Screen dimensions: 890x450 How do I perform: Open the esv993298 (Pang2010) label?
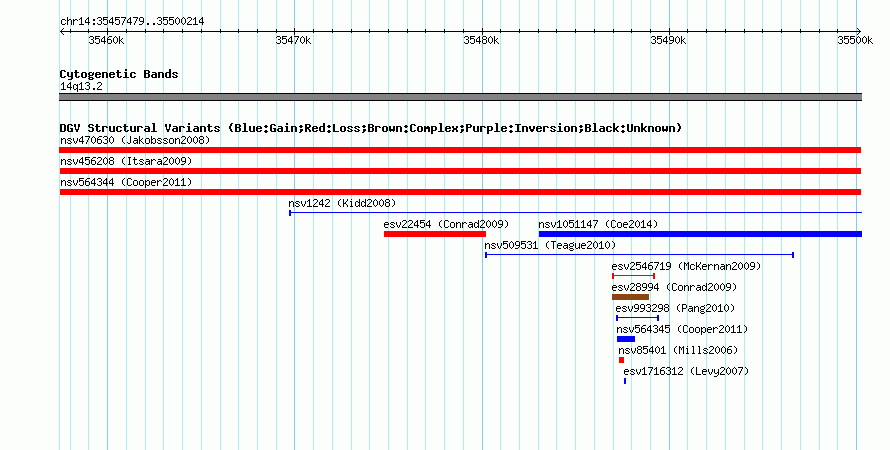click(x=675, y=308)
